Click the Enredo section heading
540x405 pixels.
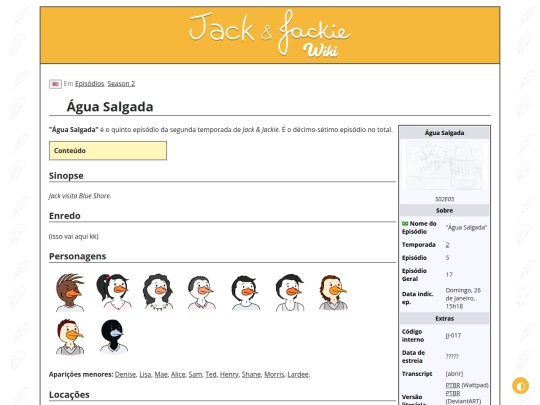point(65,216)
